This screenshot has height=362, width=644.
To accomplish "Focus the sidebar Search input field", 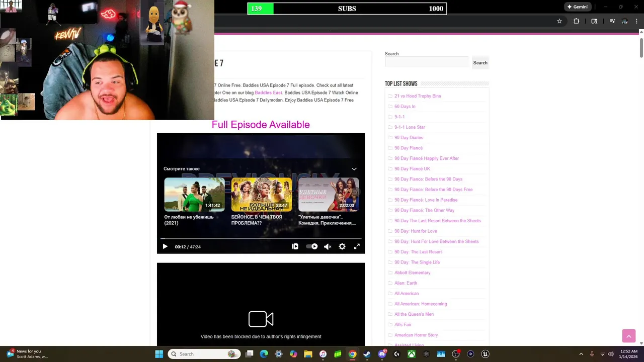I will (x=427, y=62).
